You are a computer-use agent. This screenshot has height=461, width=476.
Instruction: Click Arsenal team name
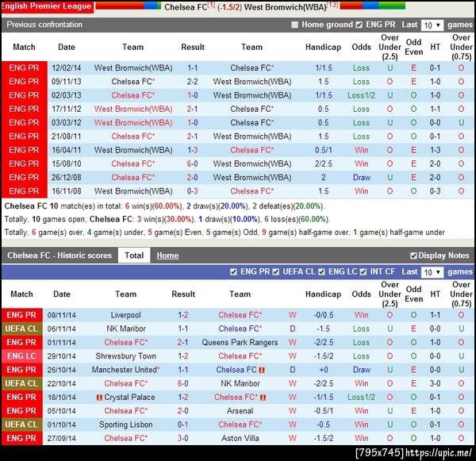pyautogui.click(x=240, y=411)
